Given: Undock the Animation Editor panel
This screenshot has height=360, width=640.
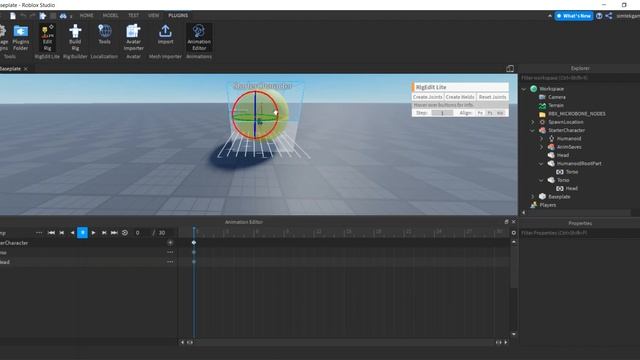Looking at the screenshot, I should (507, 222).
